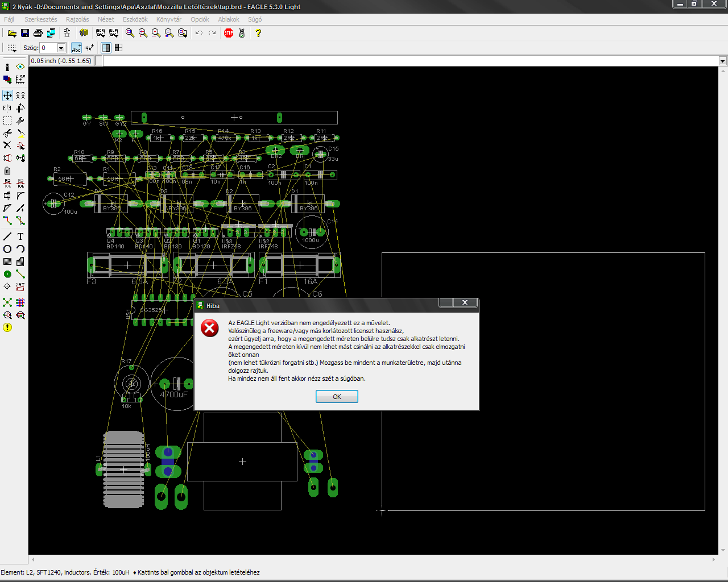This screenshot has height=582, width=728.
Task: Click the coordinate readout 0.05 inch
Action: click(61, 61)
